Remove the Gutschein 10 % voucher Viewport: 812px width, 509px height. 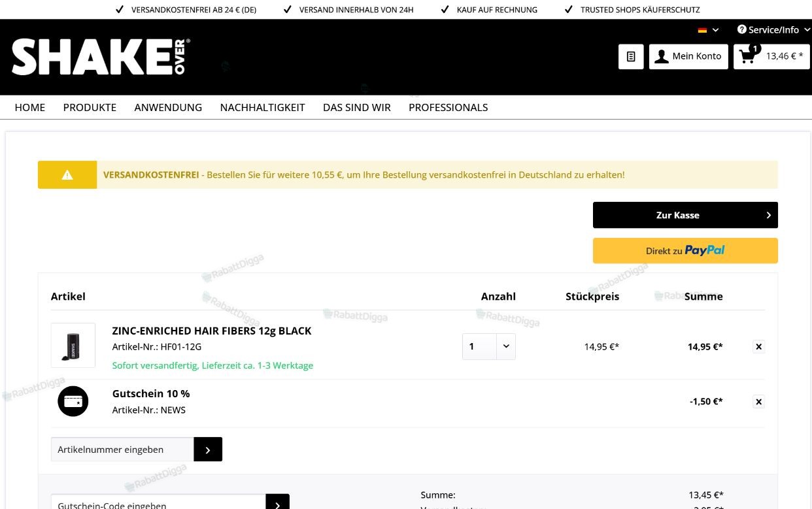pos(758,402)
